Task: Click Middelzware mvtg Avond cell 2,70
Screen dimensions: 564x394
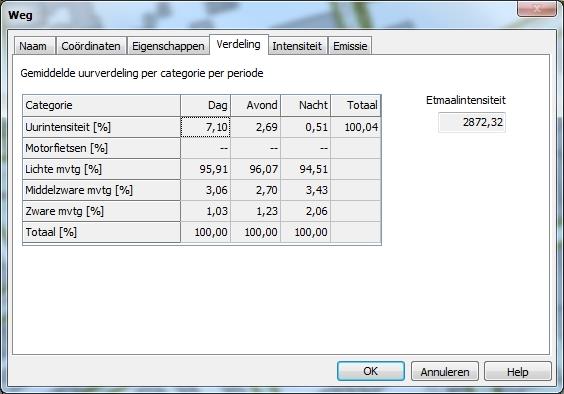Action: point(256,190)
